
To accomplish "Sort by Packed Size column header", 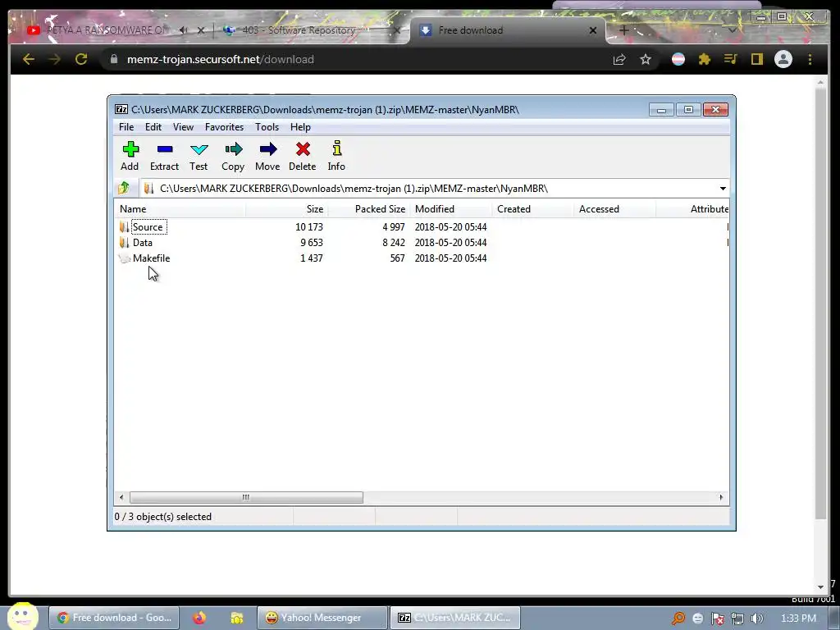I will pyautogui.click(x=368, y=209).
